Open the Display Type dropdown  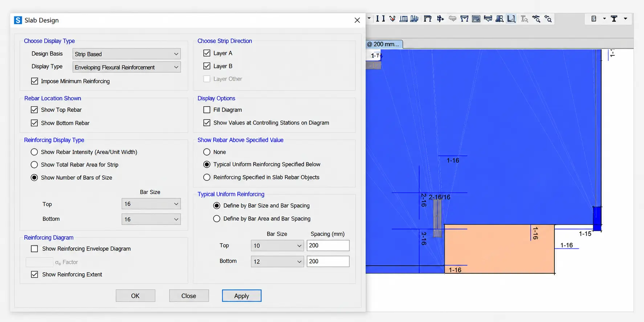[x=127, y=67]
